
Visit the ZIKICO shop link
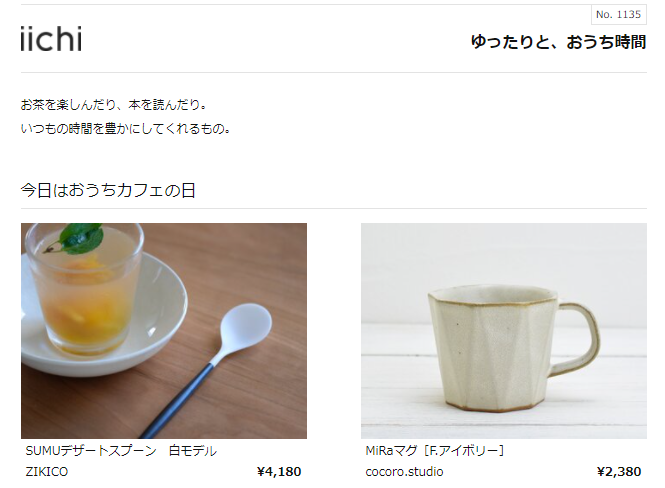pos(46,472)
